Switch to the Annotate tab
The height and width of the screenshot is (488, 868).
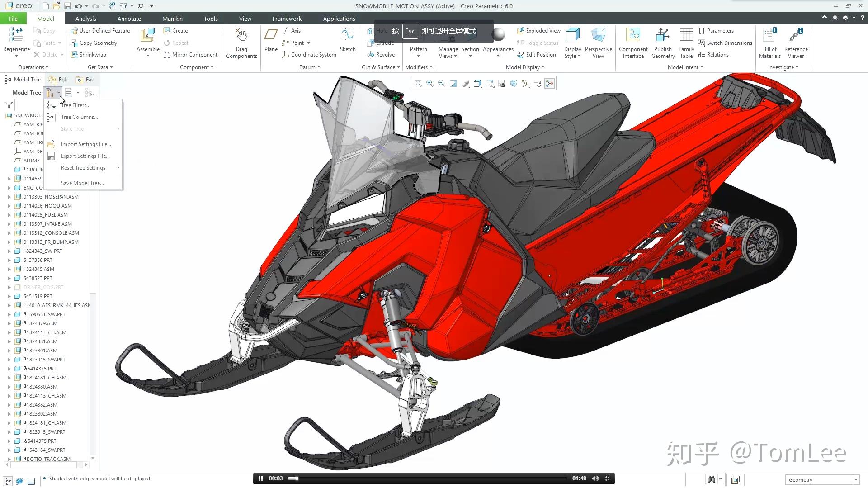(x=129, y=19)
